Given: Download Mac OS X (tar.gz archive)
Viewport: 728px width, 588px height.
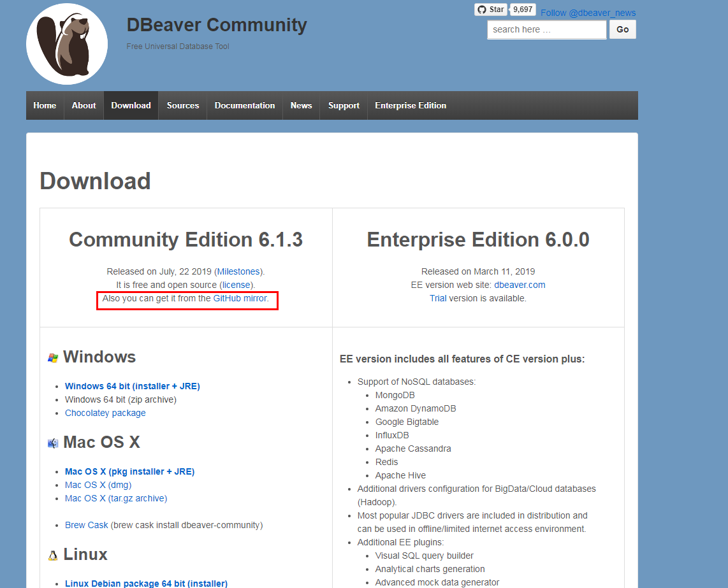Looking at the screenshot, I should [x=116, y=498].
